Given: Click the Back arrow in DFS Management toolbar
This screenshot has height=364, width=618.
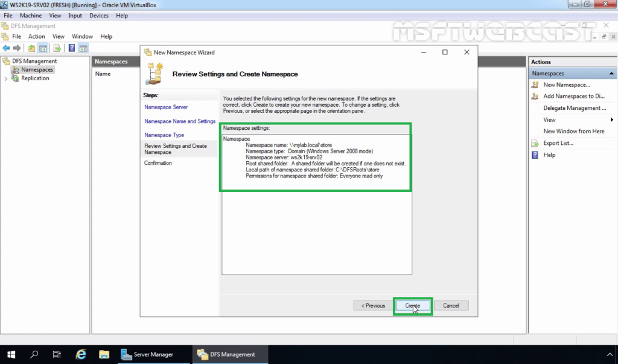Looking at the screenshot, I should [6, 48].
